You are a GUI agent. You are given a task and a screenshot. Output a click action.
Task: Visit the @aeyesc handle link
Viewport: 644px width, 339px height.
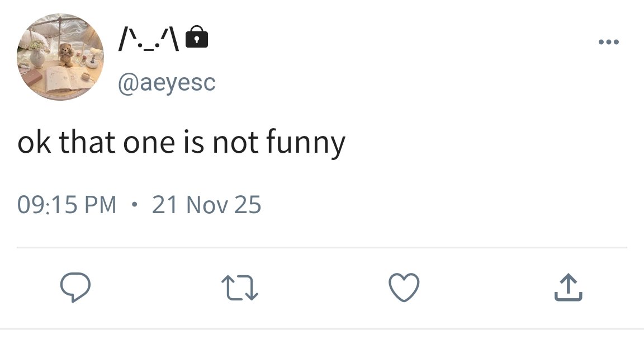point(167,83)
